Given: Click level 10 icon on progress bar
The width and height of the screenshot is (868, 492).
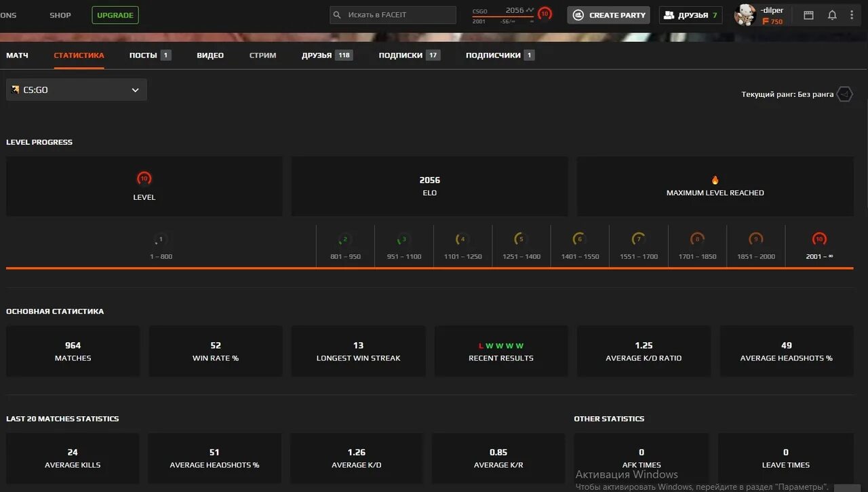Looking at the screenshot, I should tap(819, 239).
